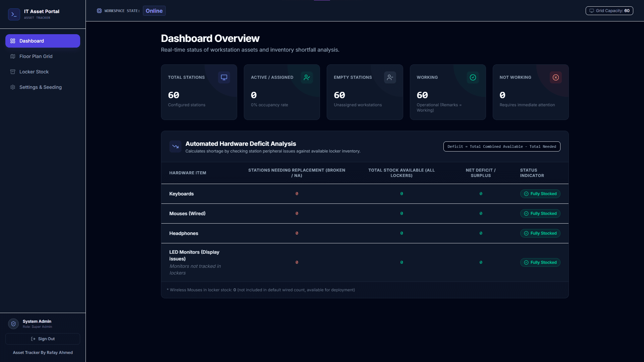
Task: Click Net Deficit / Surplus column header
Action: coord(481,173)
